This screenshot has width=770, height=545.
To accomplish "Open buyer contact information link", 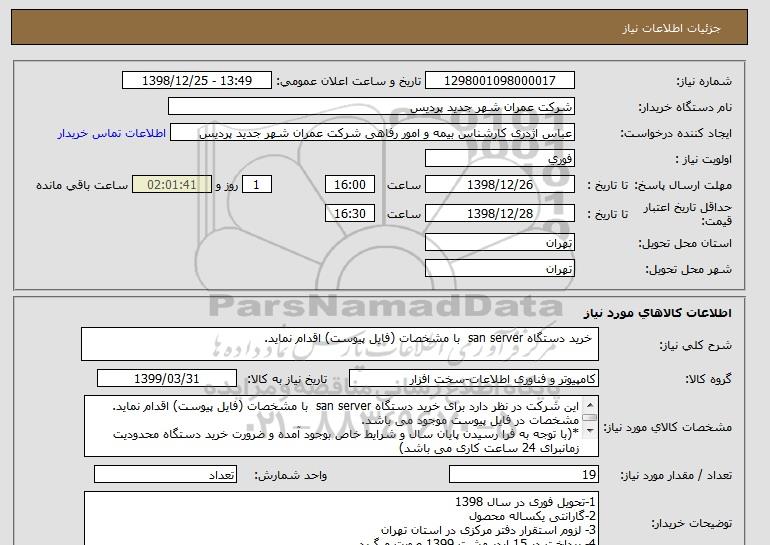I will click(112, 133).
